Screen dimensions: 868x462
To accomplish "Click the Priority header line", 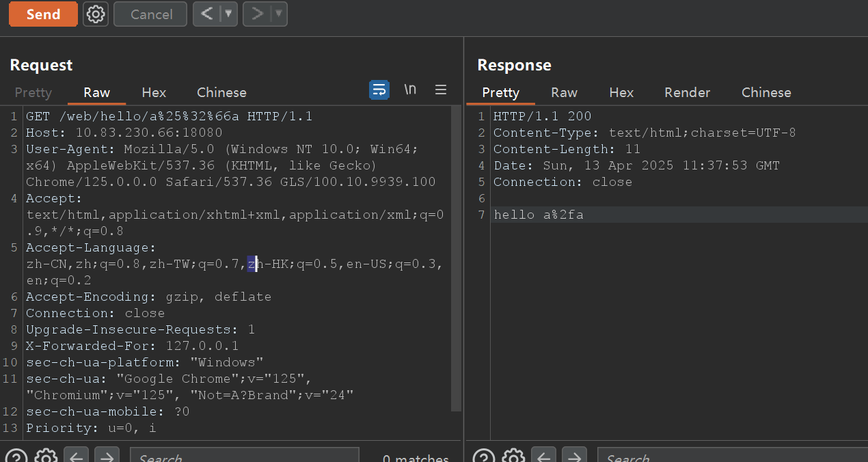I will [91, 428].
